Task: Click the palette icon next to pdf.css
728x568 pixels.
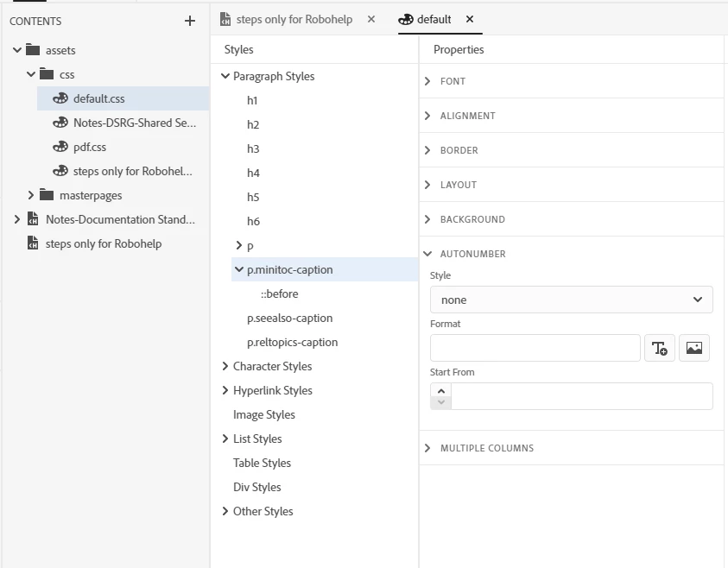Action: [x=60, y=147]
